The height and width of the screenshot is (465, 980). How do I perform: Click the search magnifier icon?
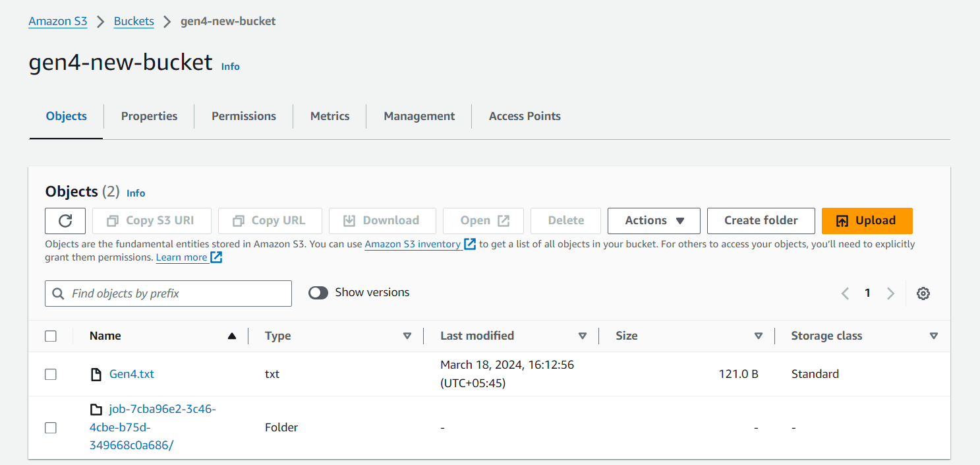tap(58, 294)
